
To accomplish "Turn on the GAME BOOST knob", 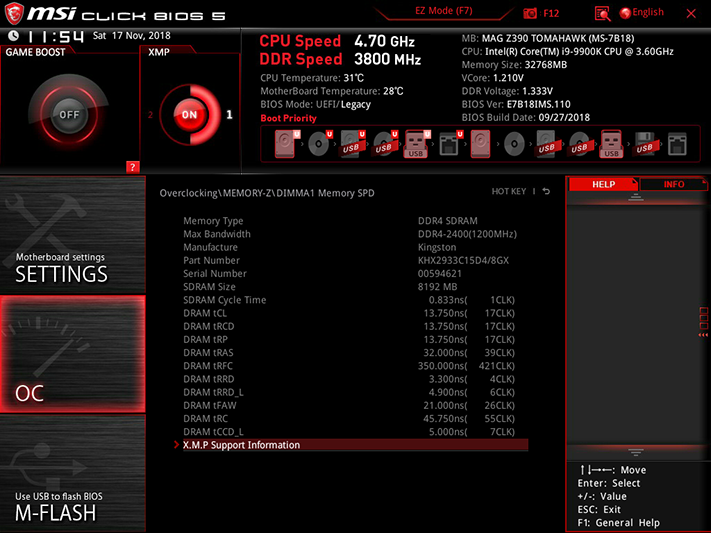I will 69,114.
